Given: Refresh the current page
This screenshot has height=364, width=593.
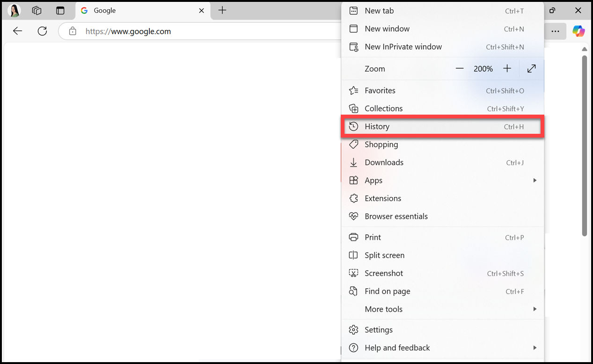Looking at the screenshot, I should click(42, 31).
